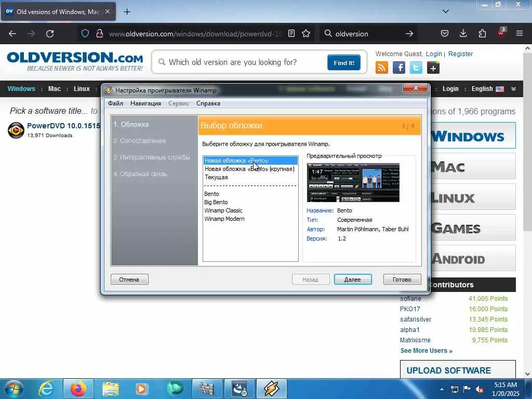
Task: Click the Facebook icon on OldVersion
Action: click(399, 68)
